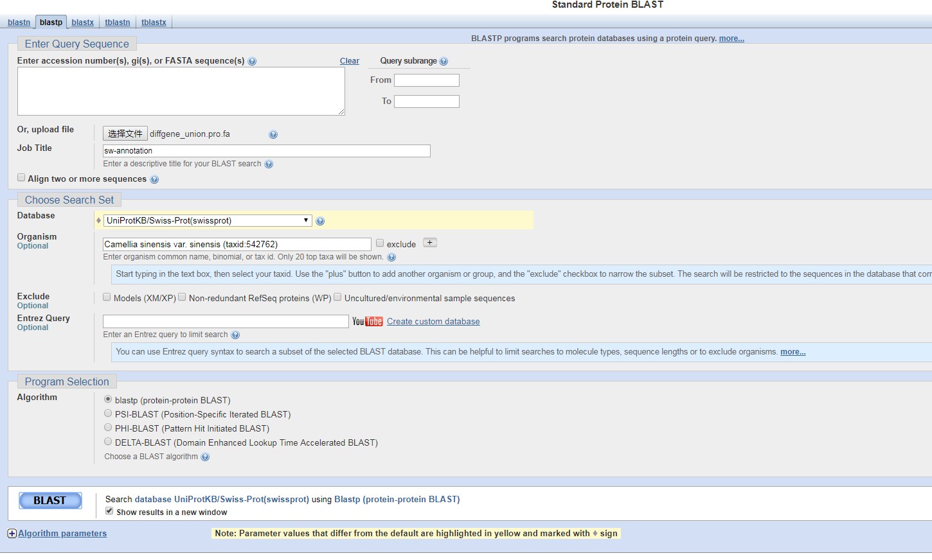Open help icon beside Query subrange

pyautogui.click(x=444, y=62)
